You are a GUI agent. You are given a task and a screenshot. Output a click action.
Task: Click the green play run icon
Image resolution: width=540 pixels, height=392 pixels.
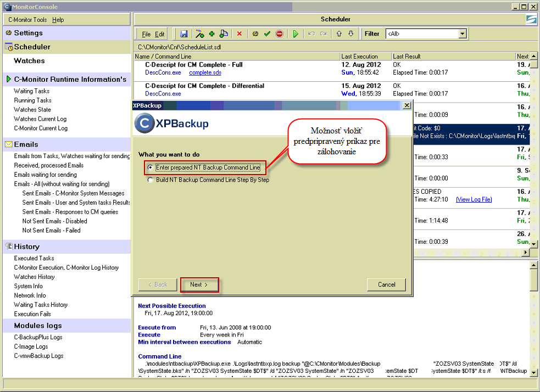pyautogui.click(x=296, y=33)
